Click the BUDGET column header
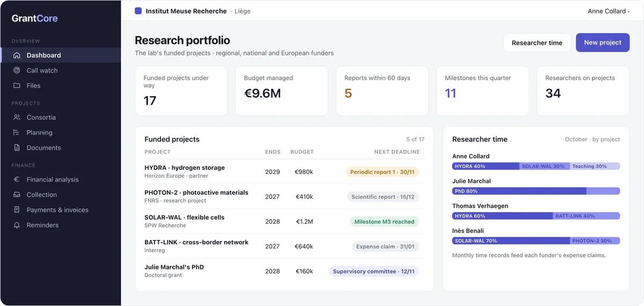 point(302,152)
